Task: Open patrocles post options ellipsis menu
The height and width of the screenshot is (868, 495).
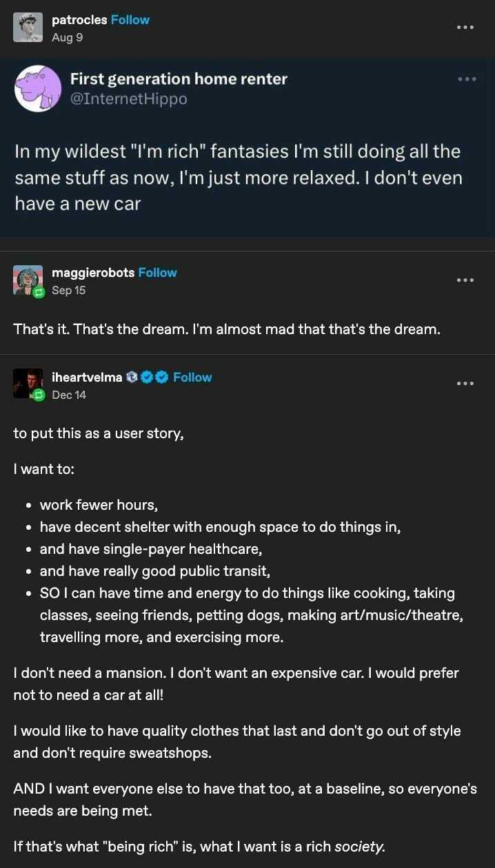Action: point(465,28)
